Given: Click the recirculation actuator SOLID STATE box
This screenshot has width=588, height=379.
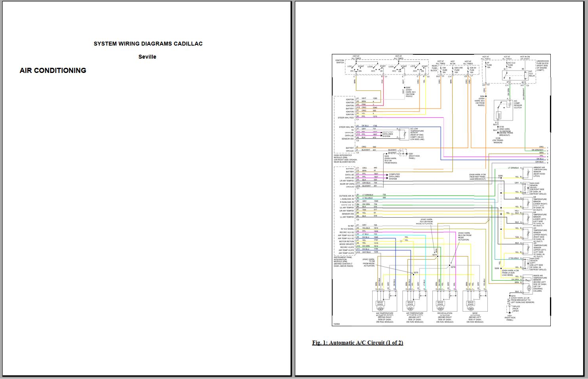Looking at the screenshot, I should click(440, 304).
